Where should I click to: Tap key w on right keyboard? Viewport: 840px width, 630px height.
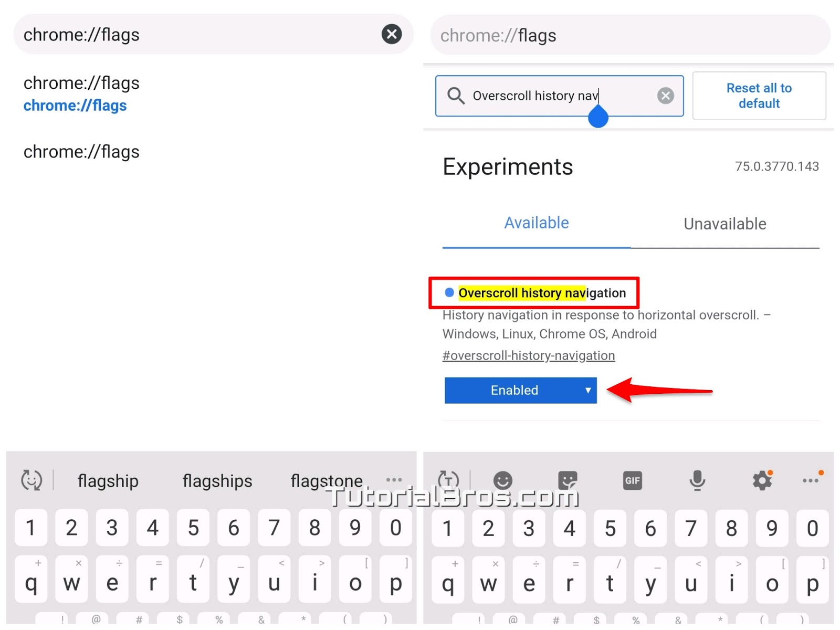pos(488,580)
